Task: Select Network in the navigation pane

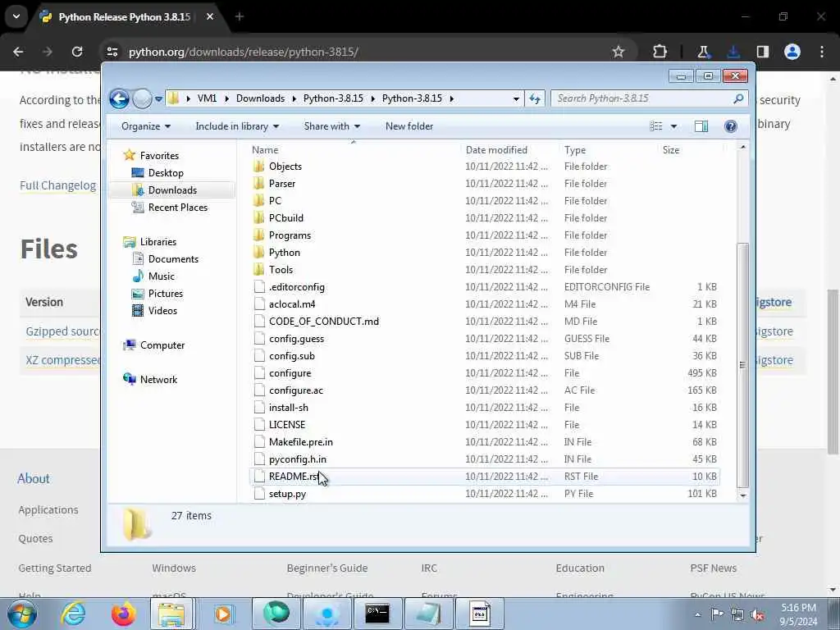Action: [x=158, y=380]
